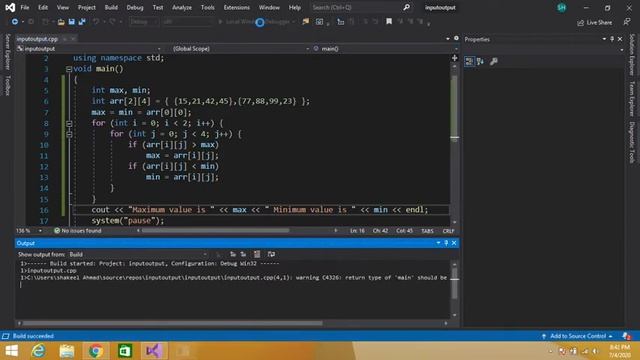Open the Analyze menu
The height and width of the screenshot is (360, 640).
point(182,7)
